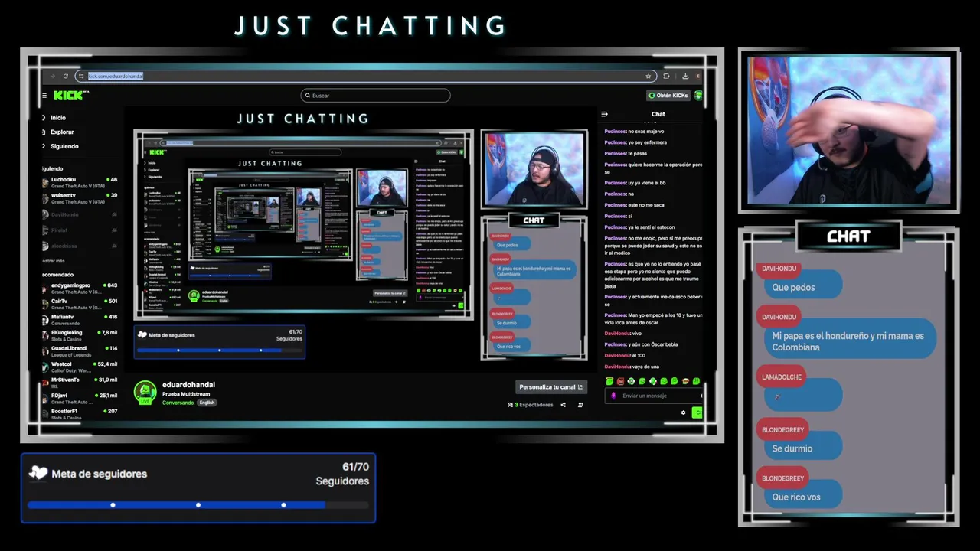This screenshot has width=980, height=551.
Task: Open BoostlerF1 recommended channel
Action: coord(80,414)
